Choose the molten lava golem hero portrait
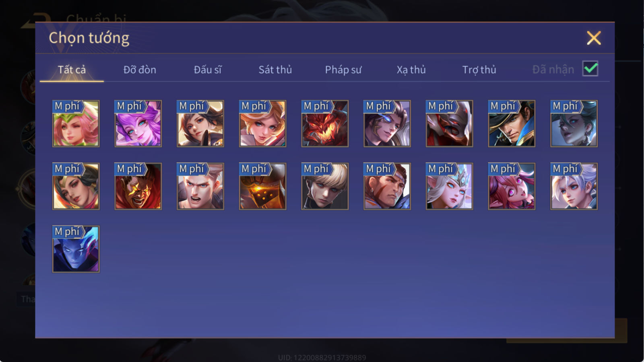644x362 pixels. [x=262, y=186]
